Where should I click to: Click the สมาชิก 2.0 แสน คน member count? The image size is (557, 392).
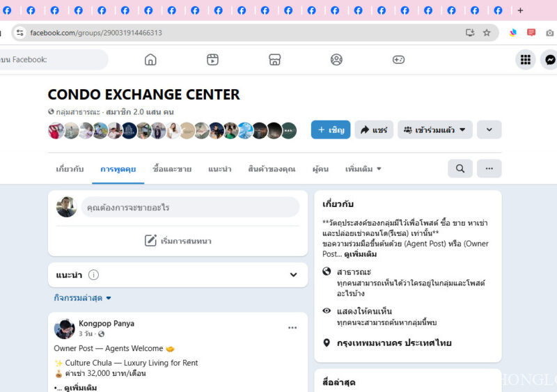pos(140,112)
